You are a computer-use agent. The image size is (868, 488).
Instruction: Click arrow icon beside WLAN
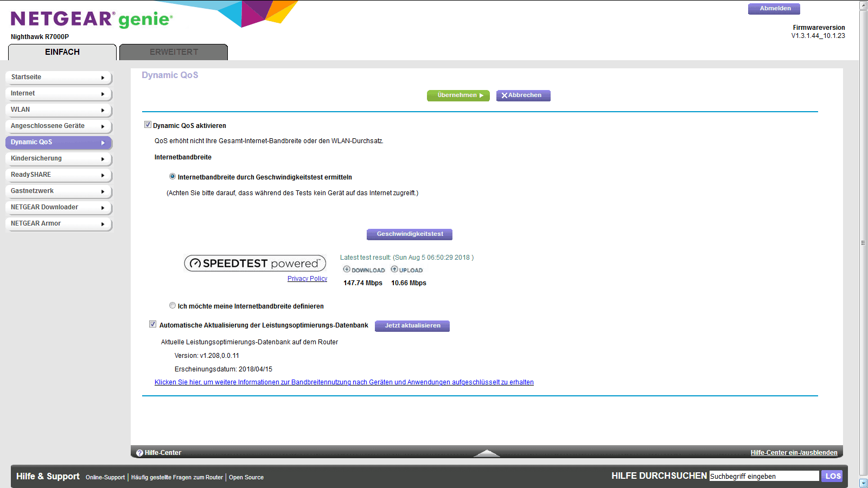[x=103, y=110]
